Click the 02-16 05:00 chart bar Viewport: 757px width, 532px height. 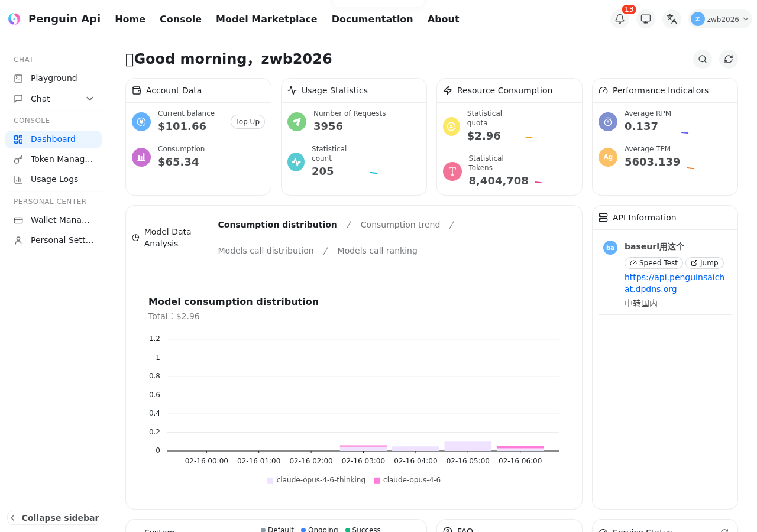pos(468,446)
